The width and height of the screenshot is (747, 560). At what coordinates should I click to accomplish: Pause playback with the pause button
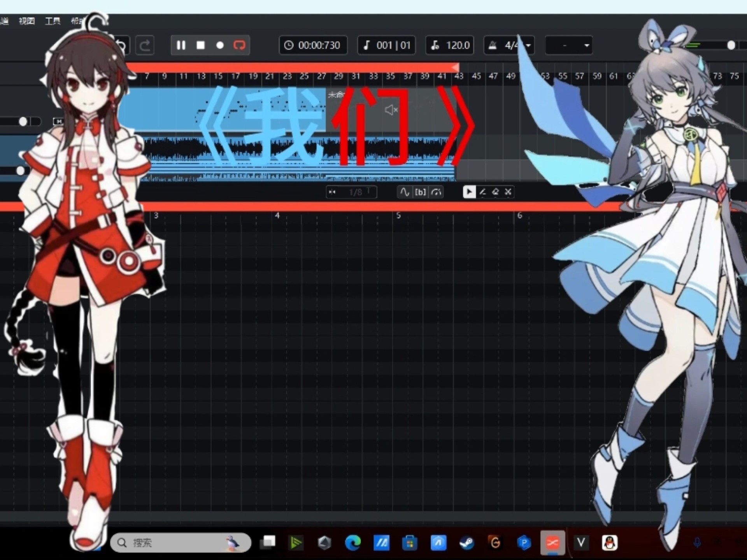point(181,45)
